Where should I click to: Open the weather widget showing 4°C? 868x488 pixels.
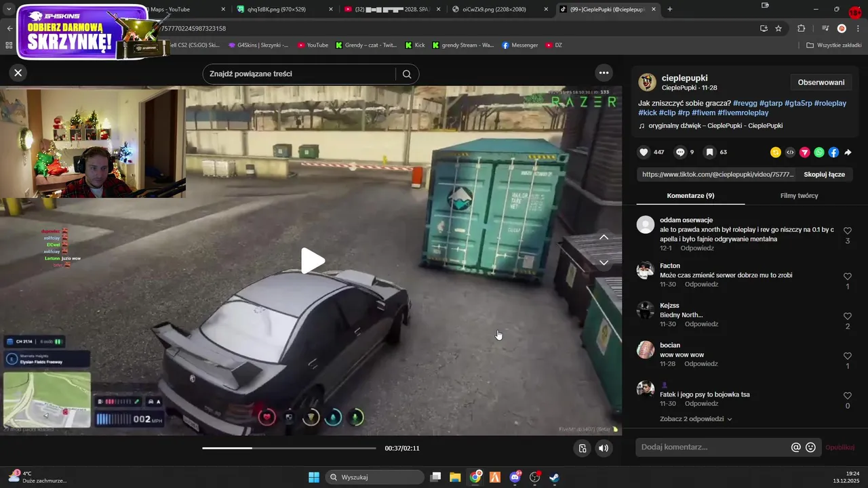click(37, 477)
